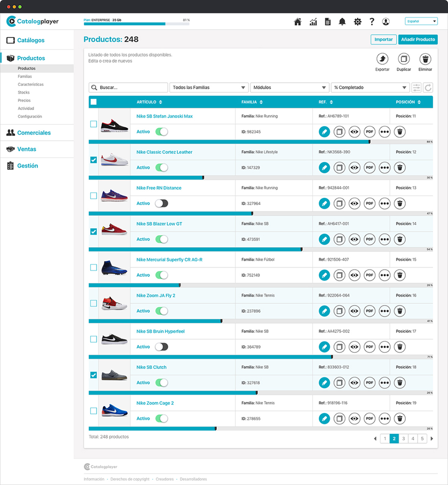This screenshot has width=448, height=485.
Task: Enable Activo toggle for Nike SB Bruin Hyperfeel
Action: (162, 347)
